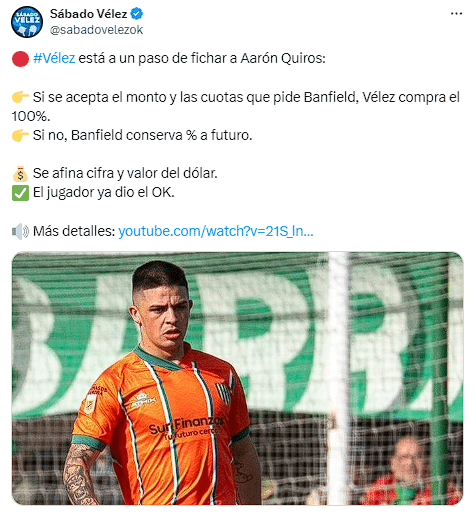The width and height of the screenshot is (474, 514).
Task: Click the speaker emoji beside Más detalles
Action: tap(20, 231)
